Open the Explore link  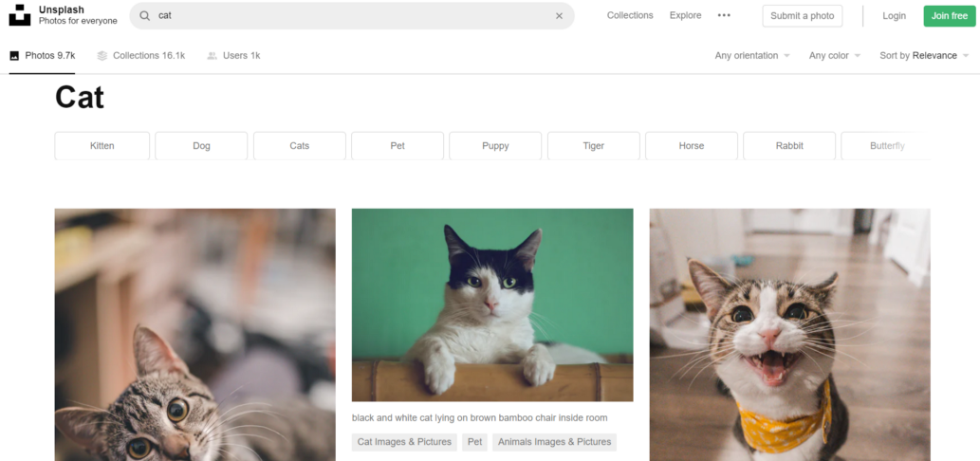tap(686, 15)
